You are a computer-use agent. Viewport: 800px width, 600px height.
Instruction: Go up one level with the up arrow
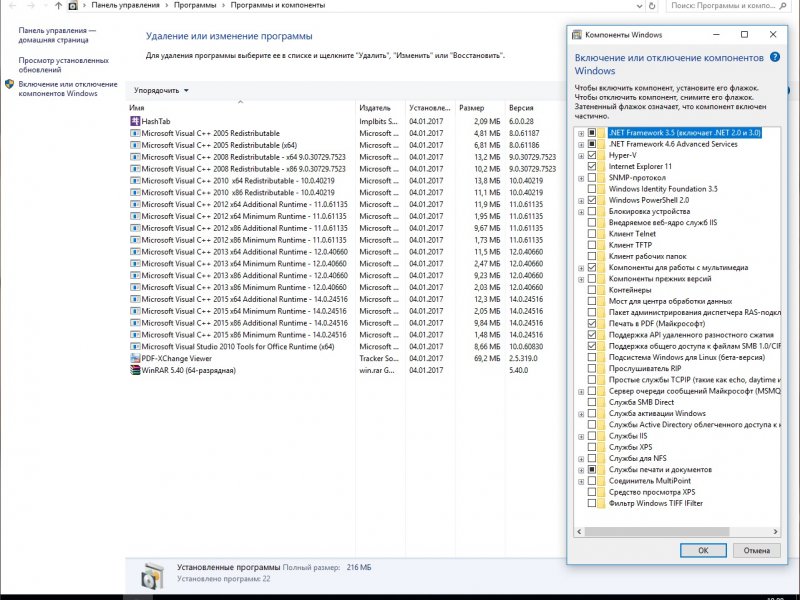[x=58, y=6]
